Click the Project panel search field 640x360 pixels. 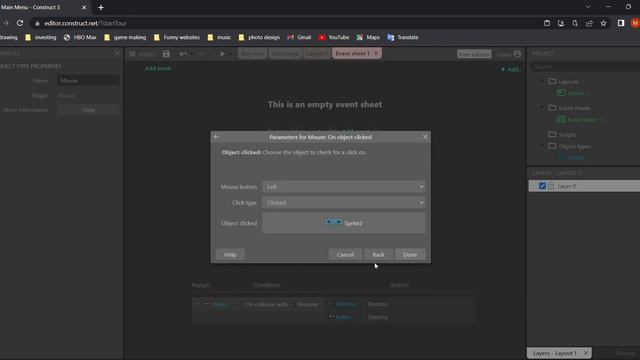point(586,67)
